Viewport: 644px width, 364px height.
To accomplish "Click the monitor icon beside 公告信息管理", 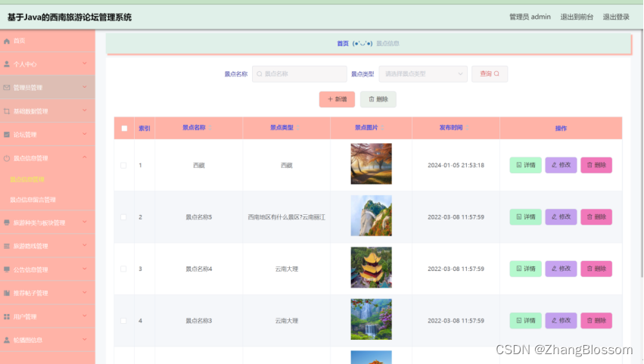I will (7, 269).
